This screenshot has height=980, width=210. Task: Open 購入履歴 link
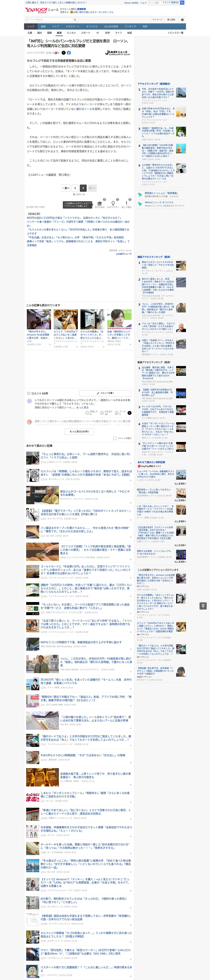click(x=171, y=20)
